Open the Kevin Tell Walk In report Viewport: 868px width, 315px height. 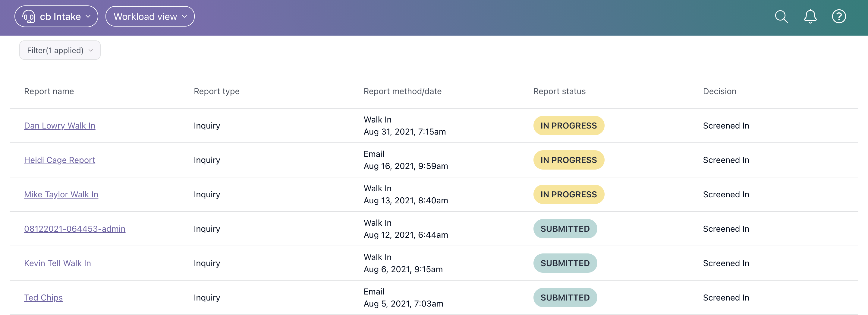coord(58,263)
